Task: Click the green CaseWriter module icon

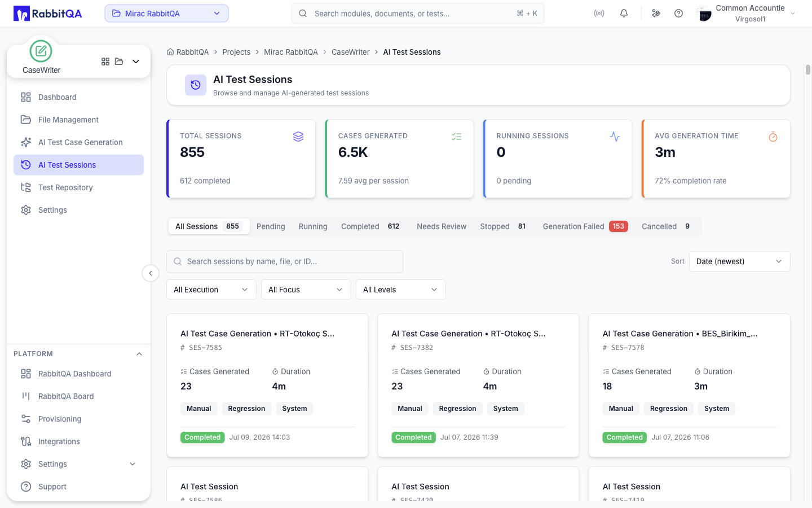Action: [x=41, y=51]
